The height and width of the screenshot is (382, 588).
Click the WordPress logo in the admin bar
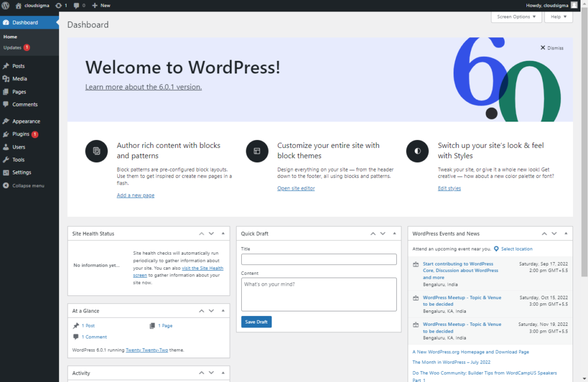pyautogui.click(x=6, y=5)
